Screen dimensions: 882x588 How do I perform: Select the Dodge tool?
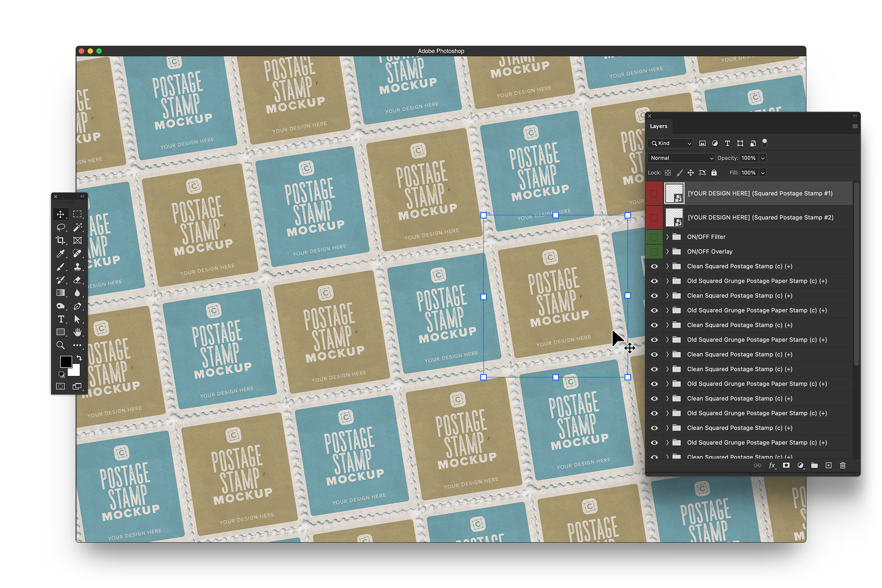[60, 306]
